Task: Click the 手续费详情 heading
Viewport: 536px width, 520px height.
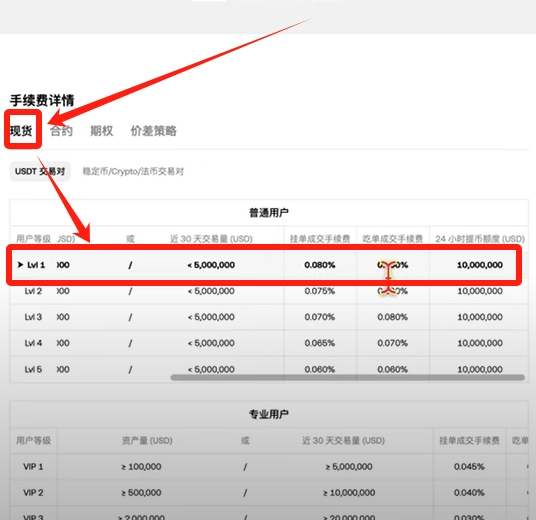Action: [x=42, y=101]
